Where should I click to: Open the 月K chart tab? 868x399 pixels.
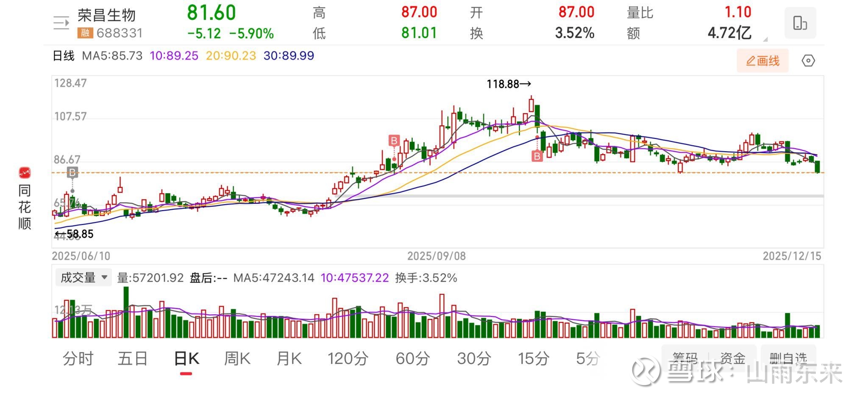coord(289,359)
